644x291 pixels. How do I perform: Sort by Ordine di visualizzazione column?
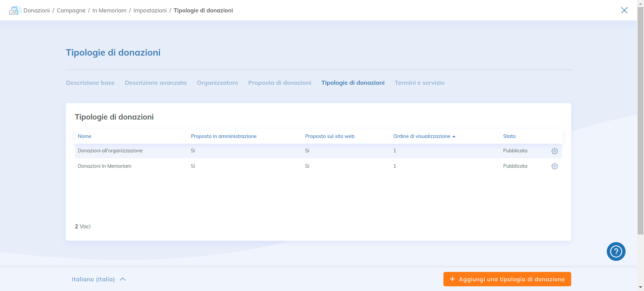tap(422, 136)
